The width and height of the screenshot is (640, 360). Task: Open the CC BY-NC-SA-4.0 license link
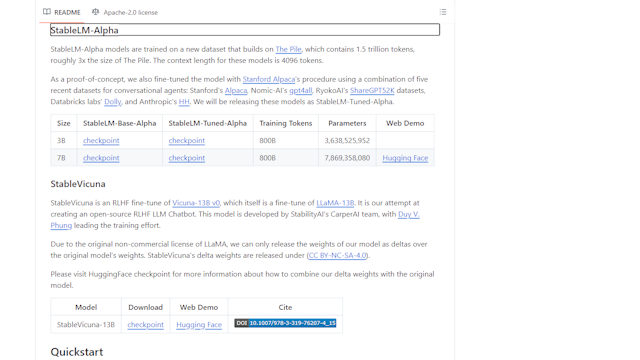point(338,256)
